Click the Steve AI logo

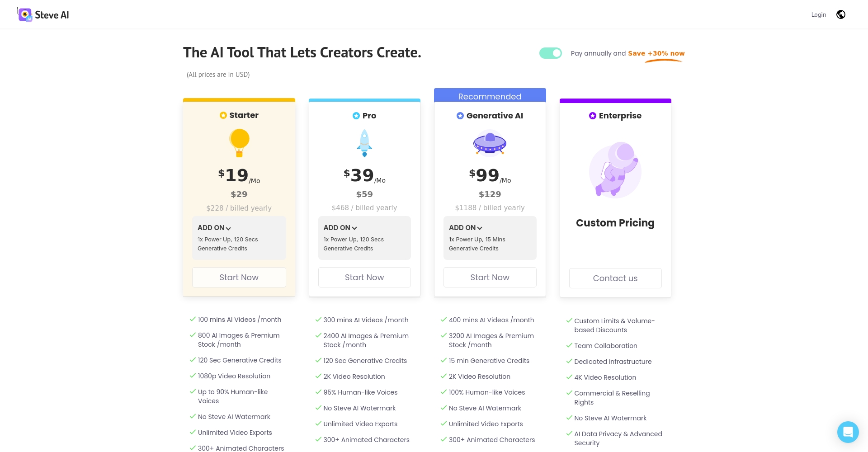(x=43, y=14)
